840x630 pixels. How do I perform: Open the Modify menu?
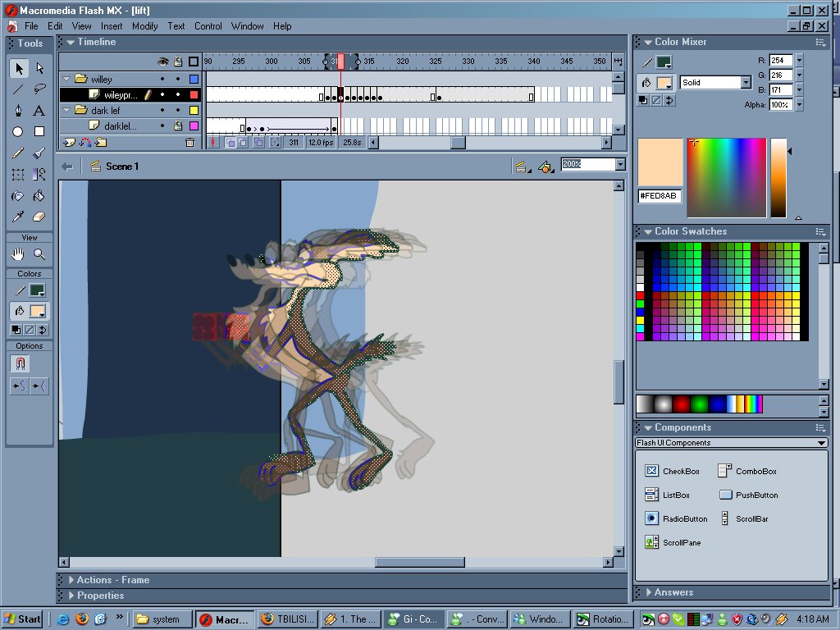pyautogui.click(x=144, y=26)
